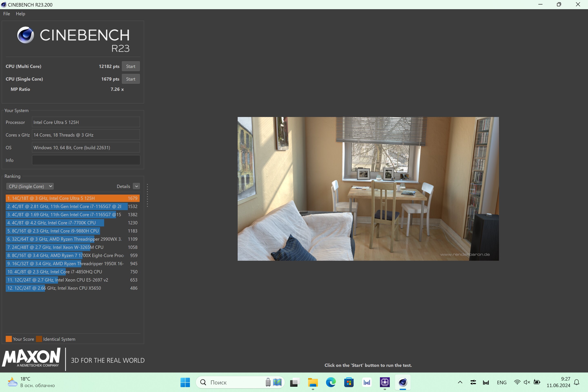
Task: Select the Intel Core Ultra 5 125H ranking row
Action: [72, 198]
